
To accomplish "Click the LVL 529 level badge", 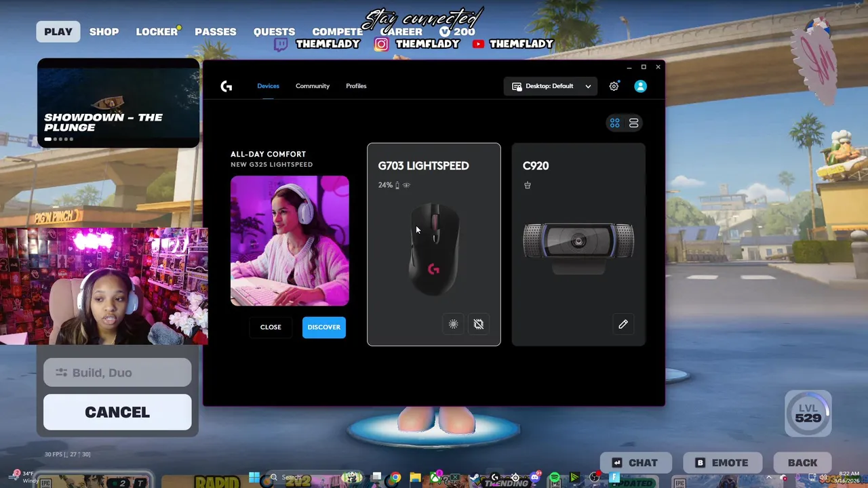I will (x=808, y=413).
